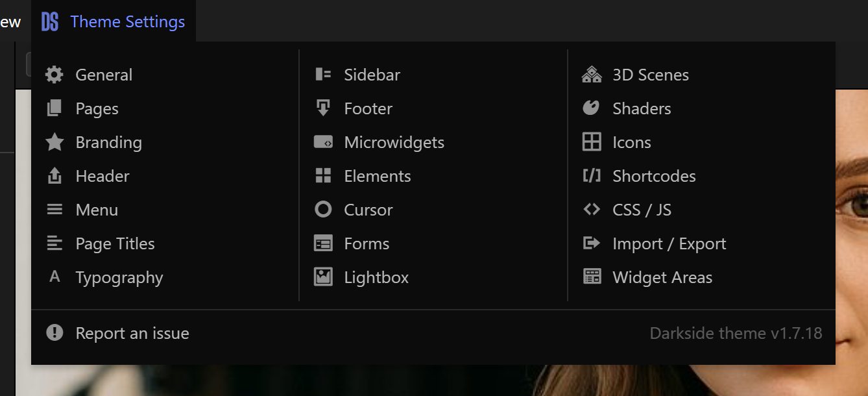Open CSS / JS settings
Screen dimensions: 868x396
[x=642, y=210]
